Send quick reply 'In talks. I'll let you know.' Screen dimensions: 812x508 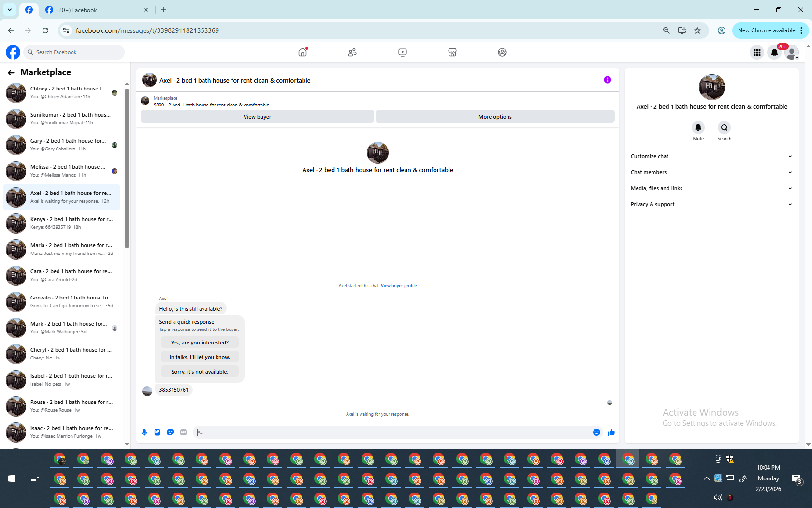pyautogui.click(x=200, y=357)
